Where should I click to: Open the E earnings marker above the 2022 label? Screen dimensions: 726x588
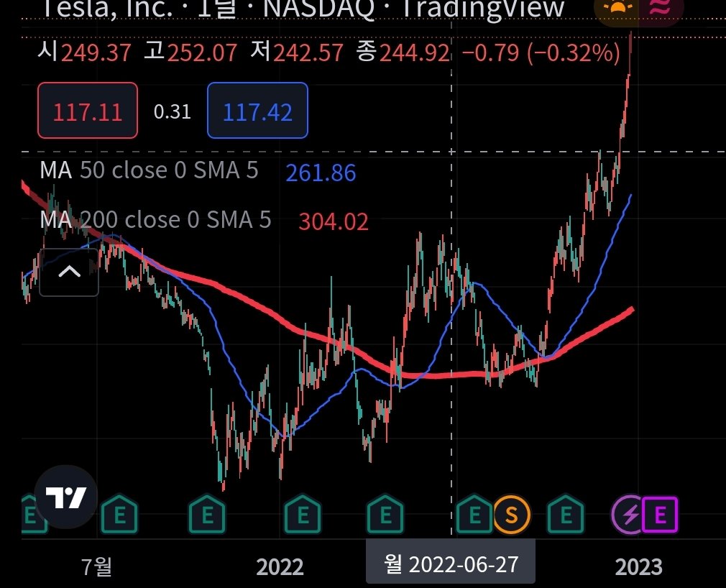(303, 514)
